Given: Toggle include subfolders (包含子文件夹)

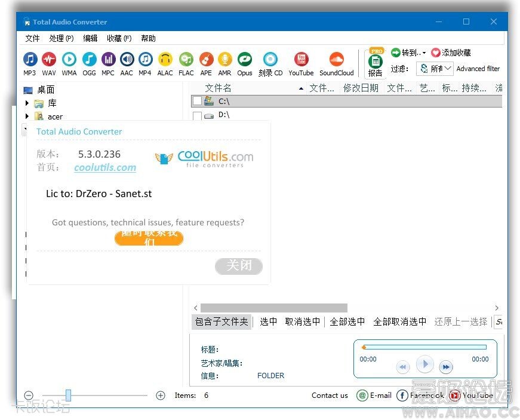Looking at the screenshot, I should 221,321.
